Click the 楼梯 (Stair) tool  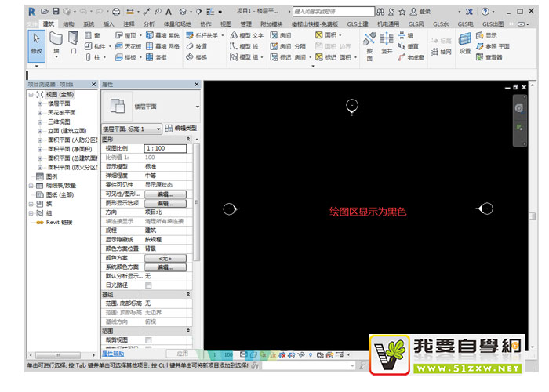[196, 57]
